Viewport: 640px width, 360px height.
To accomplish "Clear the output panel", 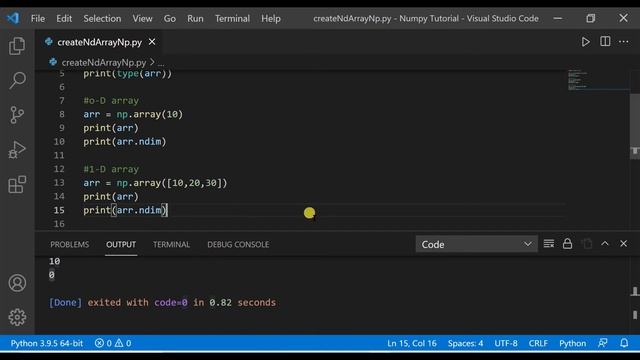I will [x=549, y=244].
